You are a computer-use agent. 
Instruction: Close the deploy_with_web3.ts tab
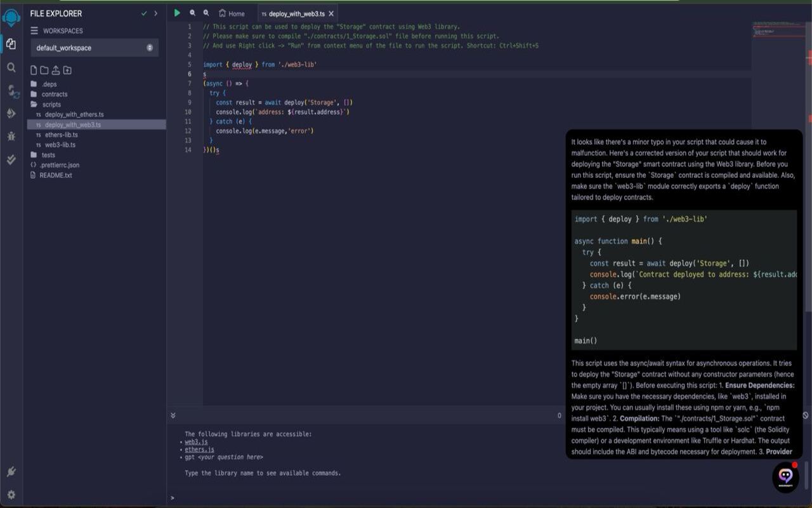tap(331, 13)
